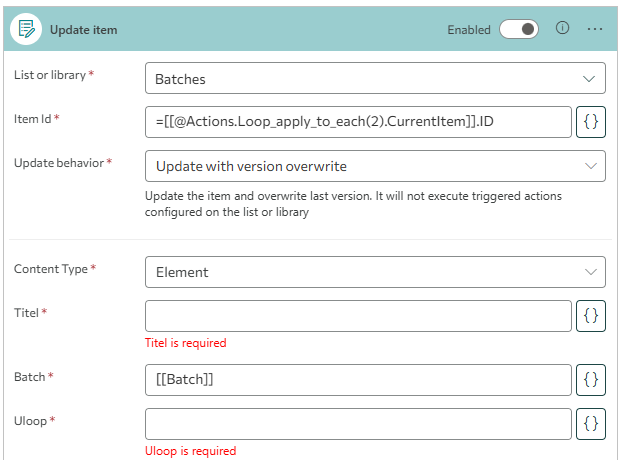The image size is (622, 460).
Task: Open the more options ellipsis menu
Action: 595,29
